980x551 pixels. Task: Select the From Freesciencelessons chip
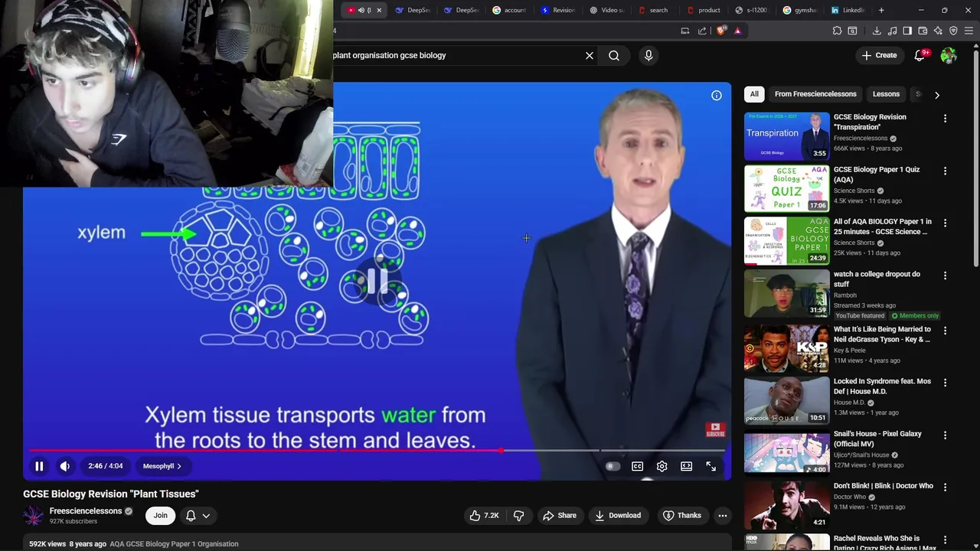(x=815, y=94)
